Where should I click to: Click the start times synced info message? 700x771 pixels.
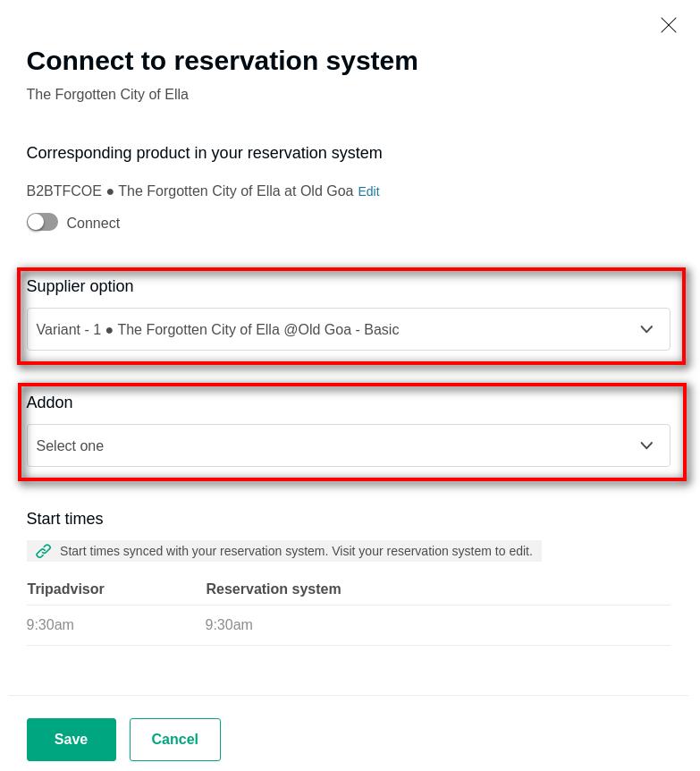pyautogui.click(x=296, y=551)
